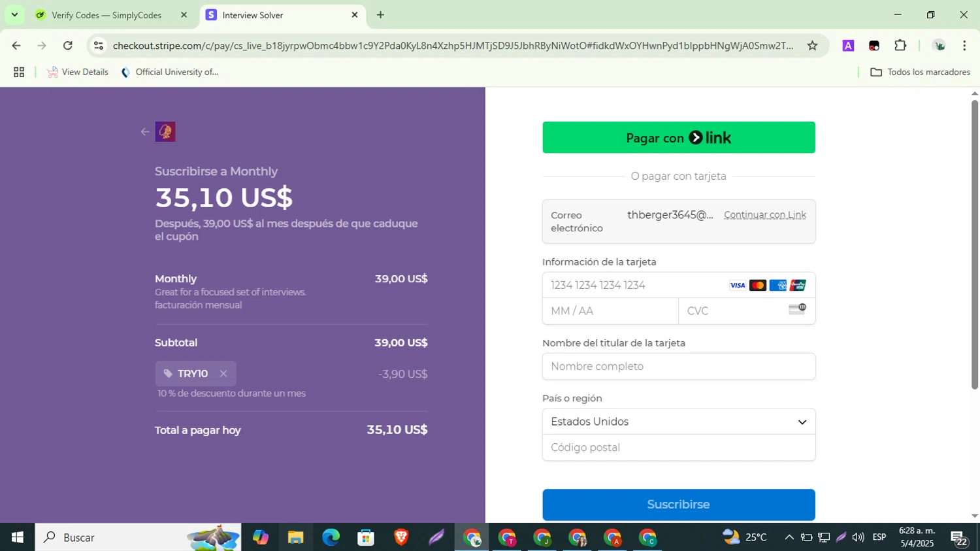Click the American Express icon
This screenshot has height=551, width=980.
point(778,286)
